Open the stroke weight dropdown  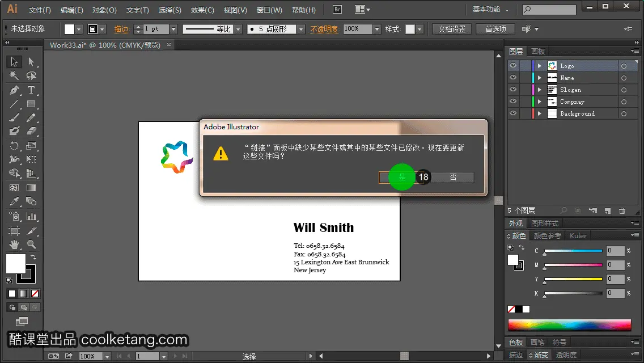click(x=173, y=29)
